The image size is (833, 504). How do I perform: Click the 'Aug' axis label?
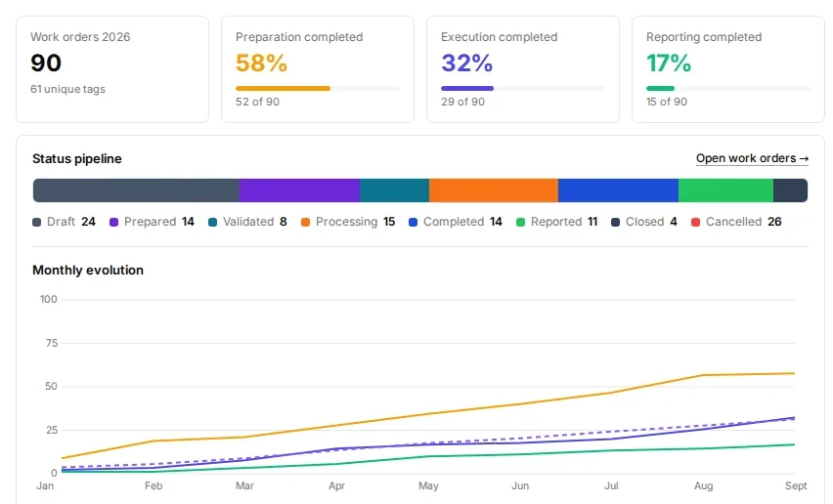pos(703,486)
